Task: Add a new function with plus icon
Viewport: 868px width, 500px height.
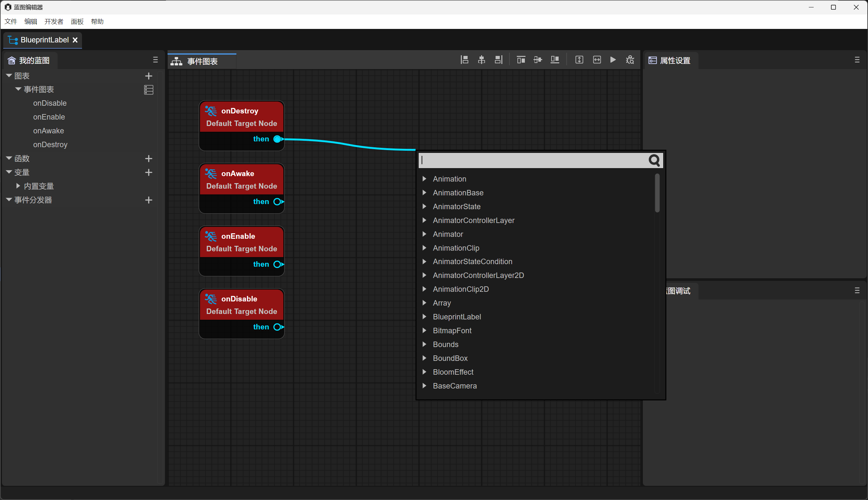Action: [149, 159]
